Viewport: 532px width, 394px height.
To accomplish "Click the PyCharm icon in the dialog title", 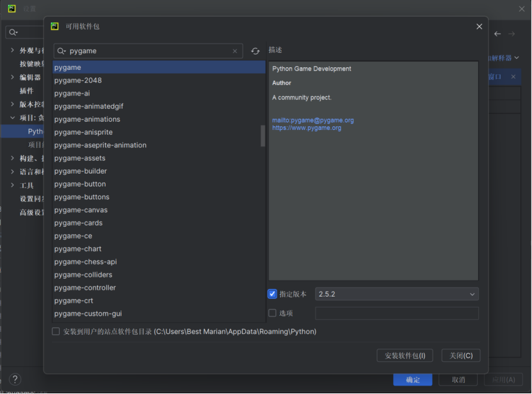I will point(54,26).
